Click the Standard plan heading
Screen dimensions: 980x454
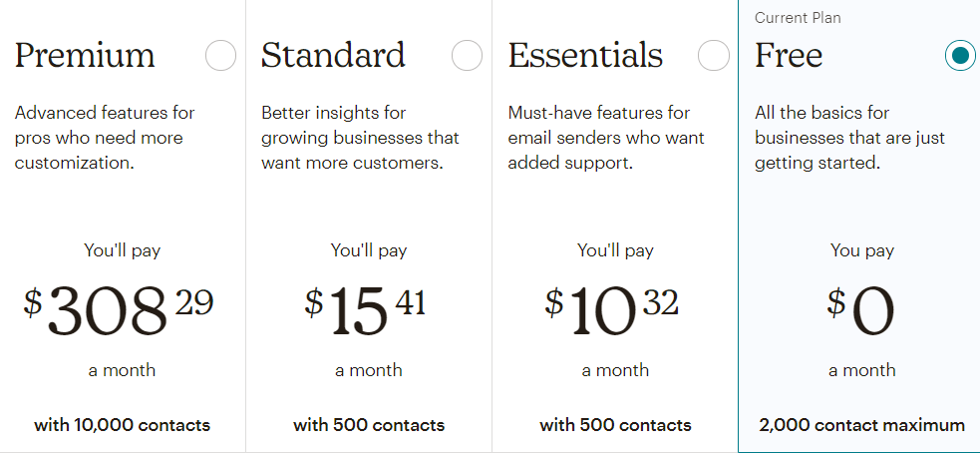click(x=333, y=56)
